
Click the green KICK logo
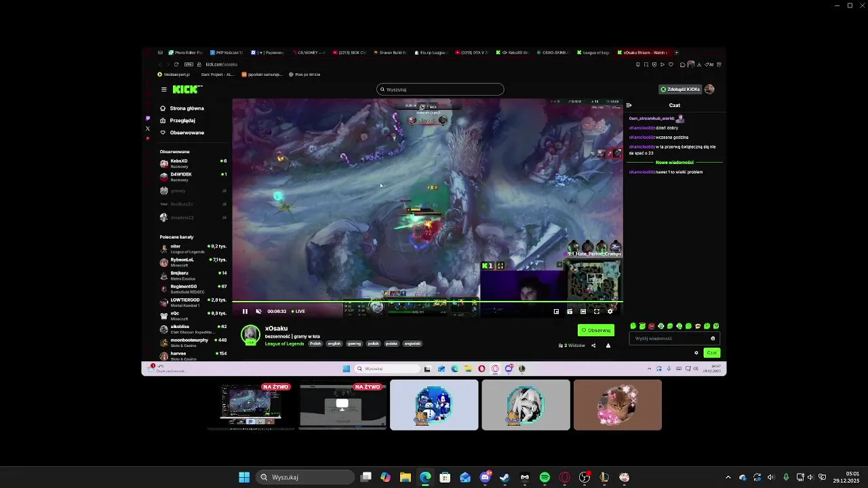187,89
